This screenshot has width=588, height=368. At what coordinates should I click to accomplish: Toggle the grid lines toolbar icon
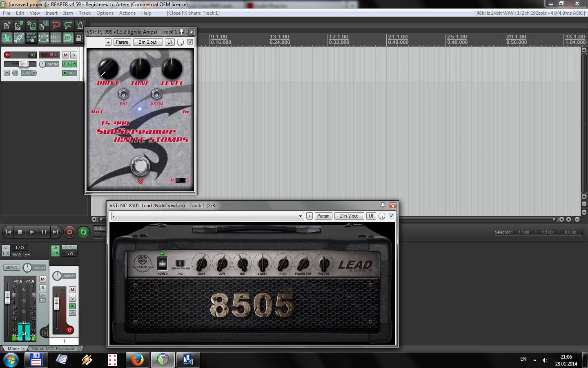(56, 38)
